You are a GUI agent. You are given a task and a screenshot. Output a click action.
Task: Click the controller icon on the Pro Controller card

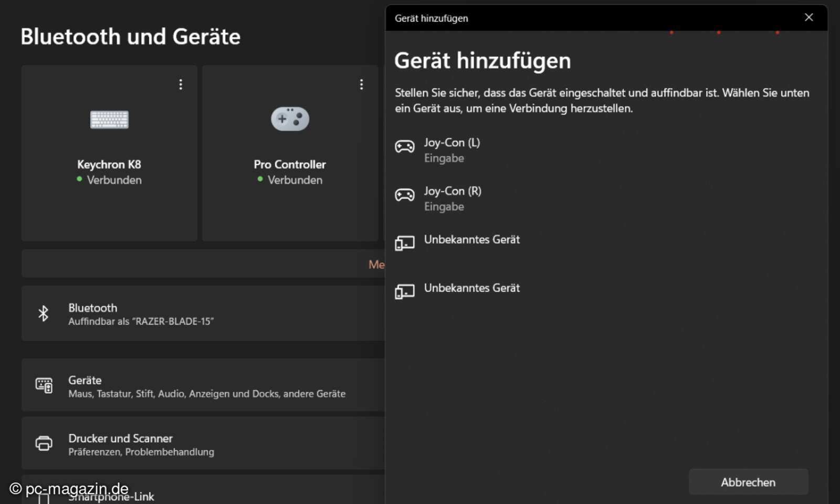289,118
